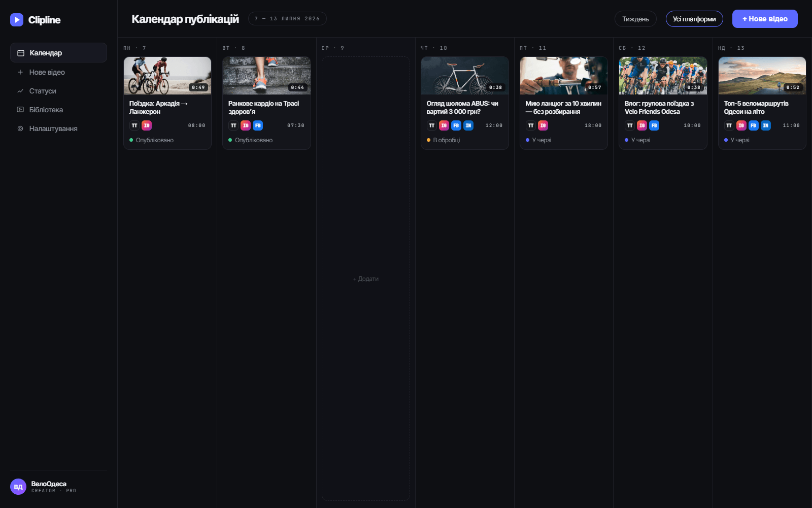Click LinkedIn IN icon on Топ-5 веломаршрутів card
The width and height of the screenshot is (812, 508).
tap(766, 125)
